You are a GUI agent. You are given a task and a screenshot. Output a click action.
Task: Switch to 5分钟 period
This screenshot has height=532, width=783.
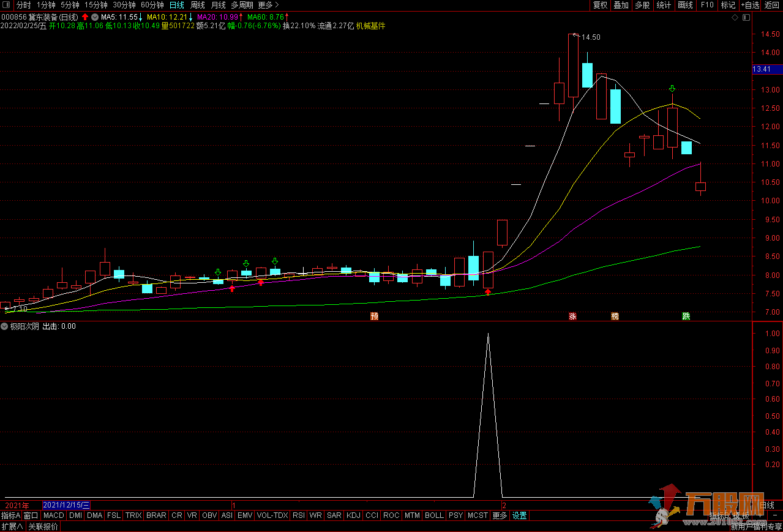pos(70,5)
